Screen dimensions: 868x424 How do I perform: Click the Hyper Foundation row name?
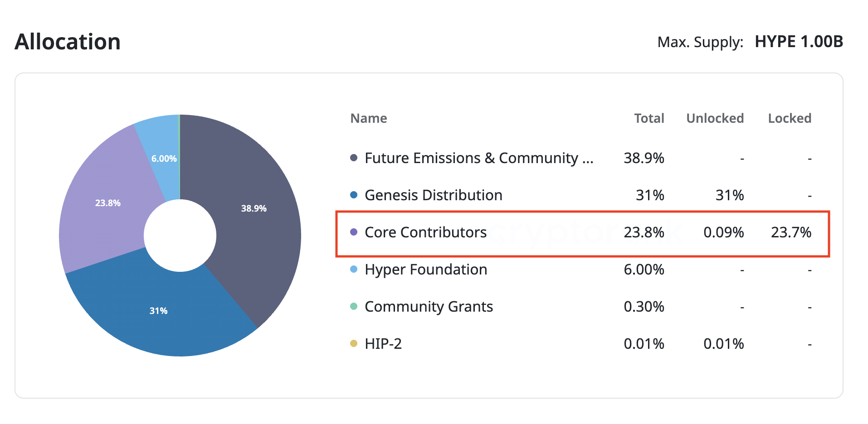pyautogui.click(x=425, y=270)
